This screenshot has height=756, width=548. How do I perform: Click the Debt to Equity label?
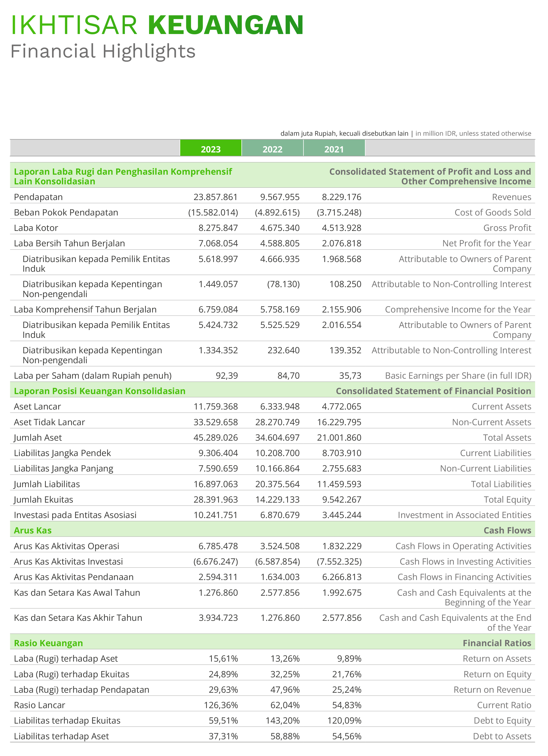point(503,721)
